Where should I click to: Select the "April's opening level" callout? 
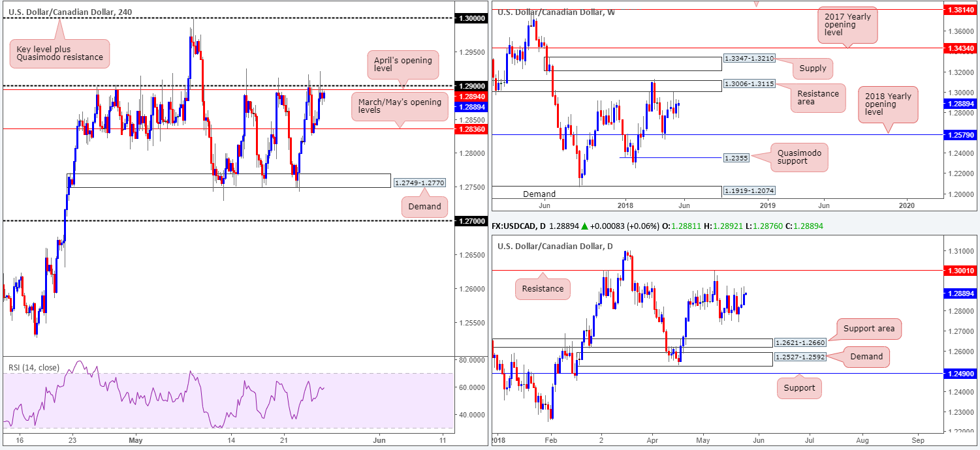click(402, 65)
